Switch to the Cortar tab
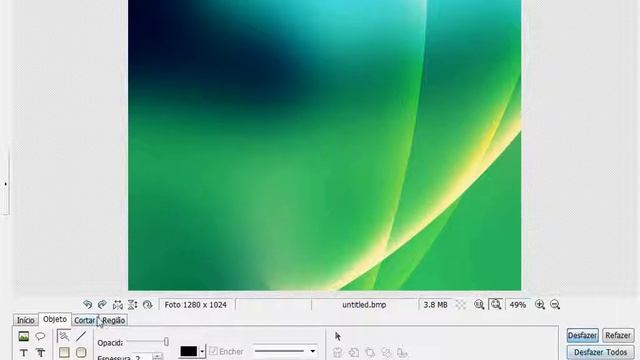The width and height of the screenshot is (640, 360). [x=84, y=320]
